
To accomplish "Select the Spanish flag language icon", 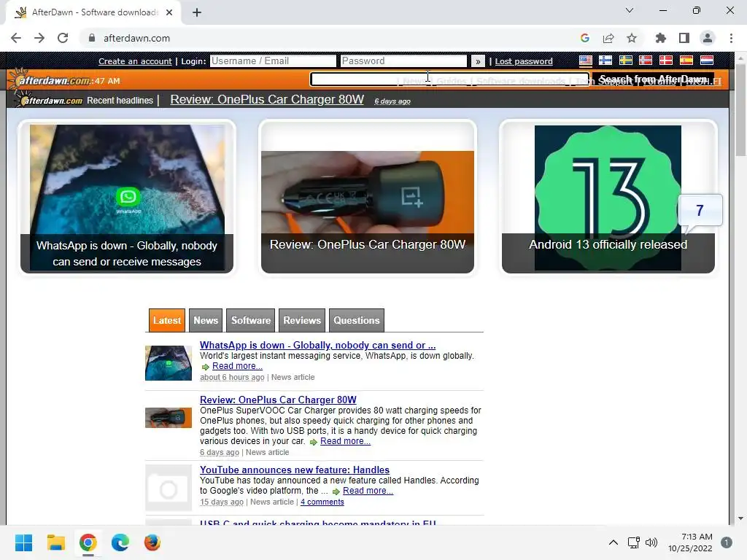I will point(686,61).
